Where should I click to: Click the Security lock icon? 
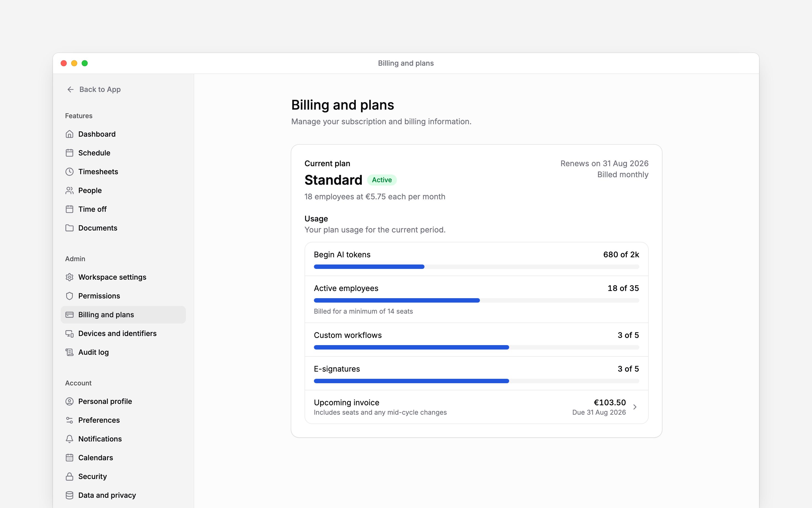pos(70,477)
